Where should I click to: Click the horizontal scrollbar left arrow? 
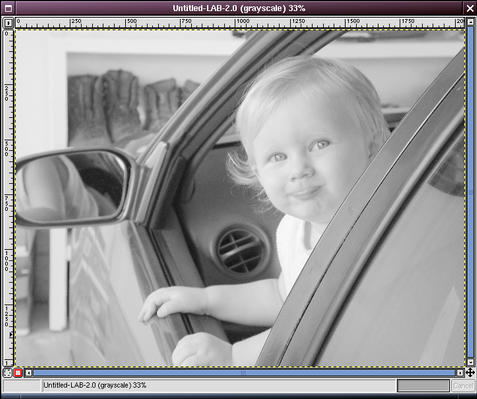pos(29,373)
